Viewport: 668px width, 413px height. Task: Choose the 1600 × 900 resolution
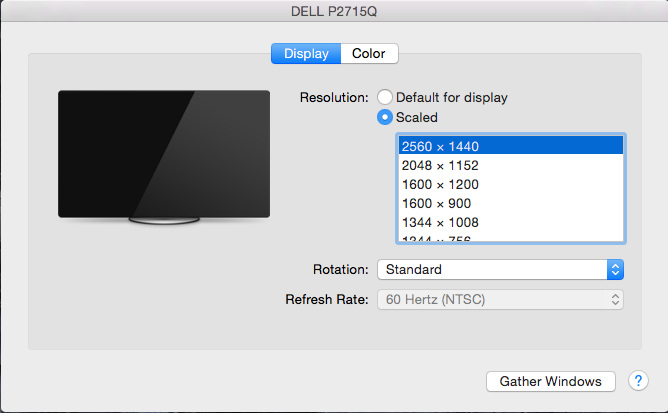(511, 203)
